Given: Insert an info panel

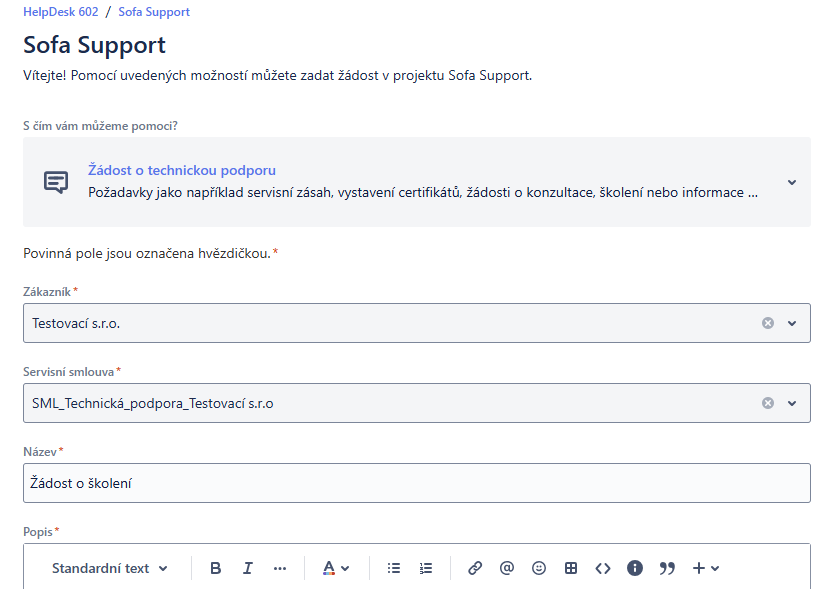Looking at the screenshot, I should click(635, 568).
